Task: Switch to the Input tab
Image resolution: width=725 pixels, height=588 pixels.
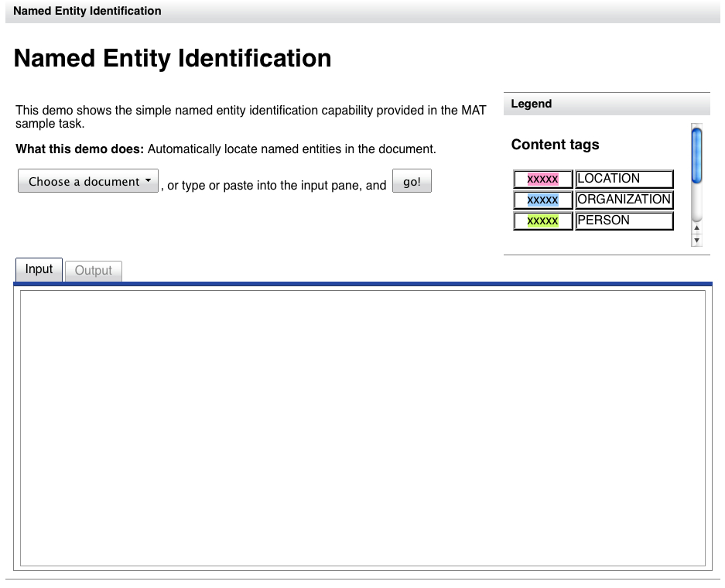Action: point(39,269)
